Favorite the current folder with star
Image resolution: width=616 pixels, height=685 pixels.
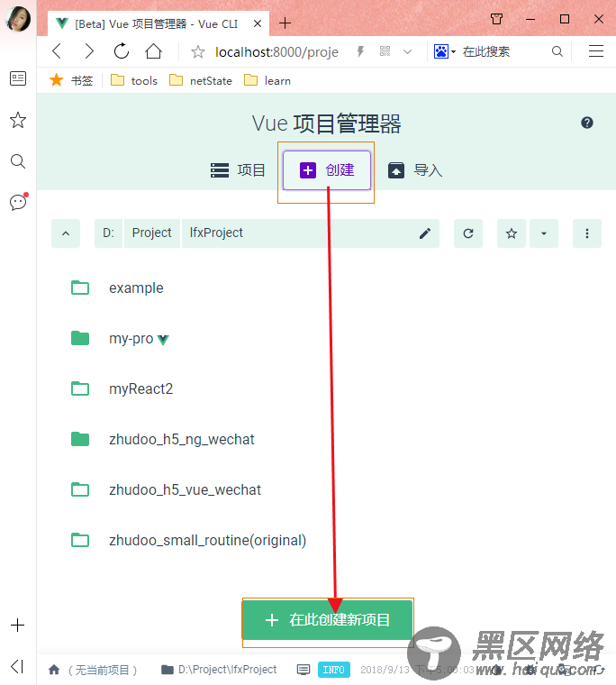(512, 233)
